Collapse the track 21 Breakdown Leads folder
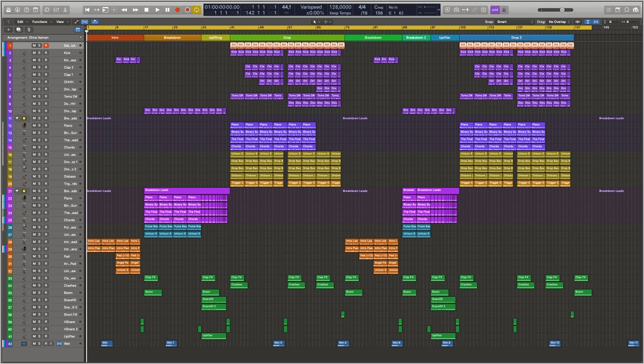Image resolution: width=644 pixels, height=364 pixels. (x=17, y=191)
